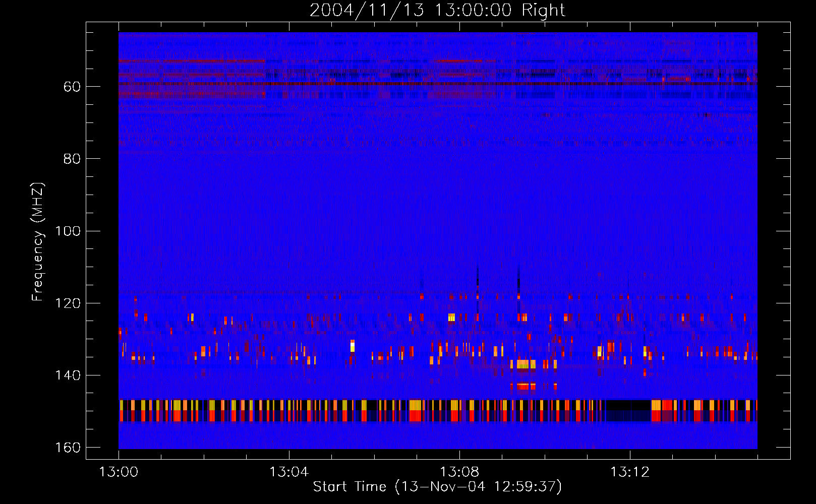Click the 60 MHz frequency tick label
Viewport: 816px width, 504px height.
[72, 87]
